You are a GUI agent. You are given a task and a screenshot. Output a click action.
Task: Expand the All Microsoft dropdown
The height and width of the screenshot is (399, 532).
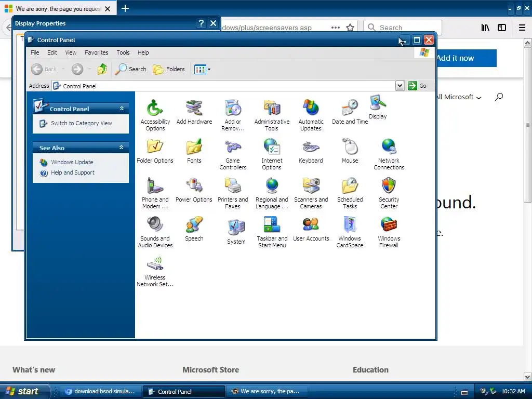pyautogui.click(x=459, y=97)
